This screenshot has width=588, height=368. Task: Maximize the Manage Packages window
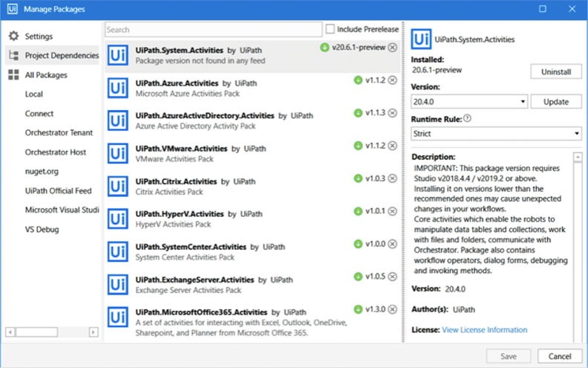pos(543,9)
